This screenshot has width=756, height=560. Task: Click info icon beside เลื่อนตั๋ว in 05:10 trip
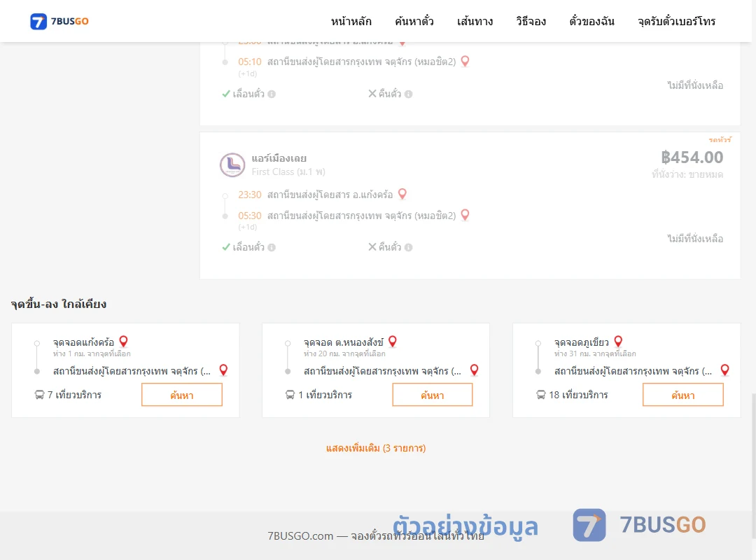coord(272,94)
